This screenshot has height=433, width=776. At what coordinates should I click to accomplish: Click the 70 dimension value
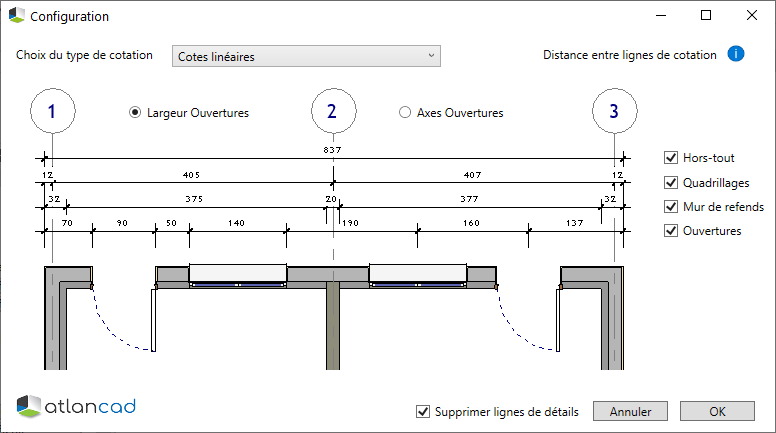tap(67, 223)
